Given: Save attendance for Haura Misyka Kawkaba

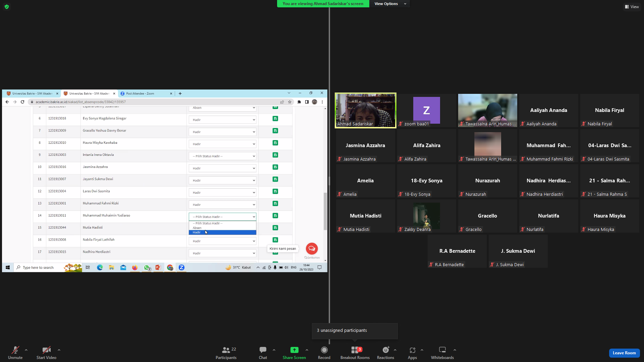Looking at the screenshot, I should (275, 143).
